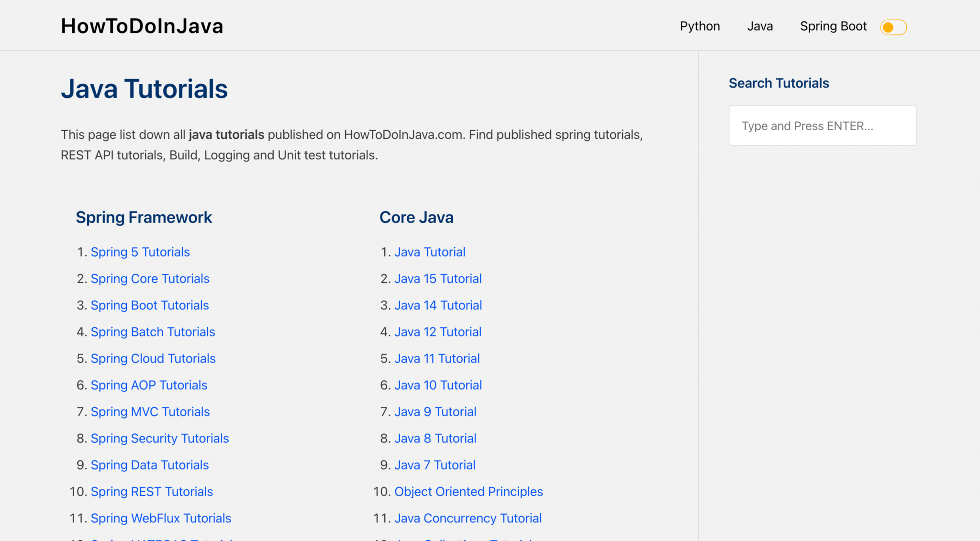
Task: Click the HowToDoInJava site logo
Action: (142, 26)
